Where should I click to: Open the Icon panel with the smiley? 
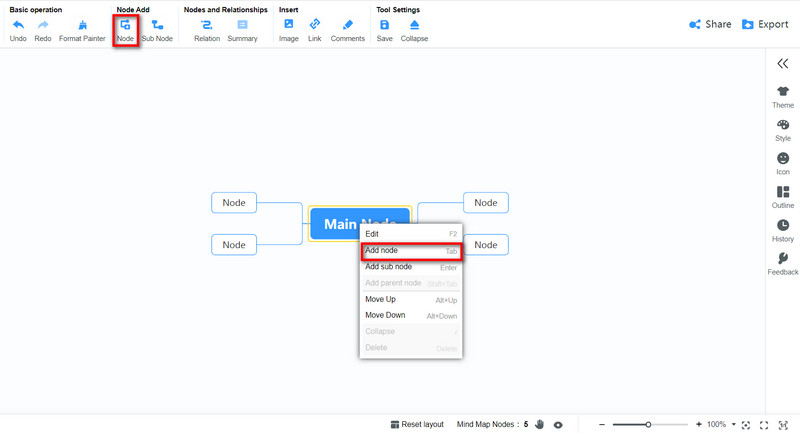click(783, 159)
